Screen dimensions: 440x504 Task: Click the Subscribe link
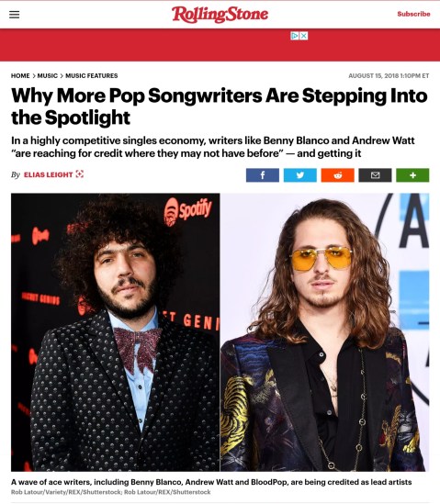pyautogui.click(x=413, y=14)
